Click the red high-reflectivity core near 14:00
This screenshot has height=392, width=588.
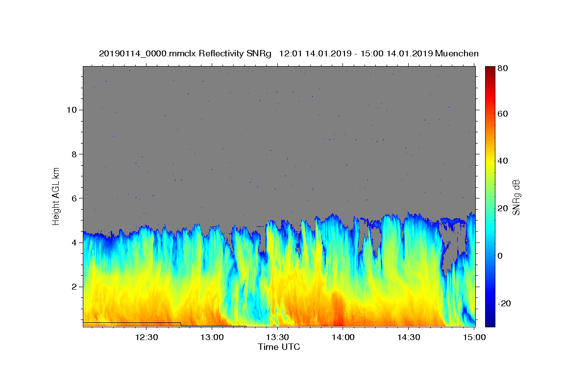[x=338, y=309]
